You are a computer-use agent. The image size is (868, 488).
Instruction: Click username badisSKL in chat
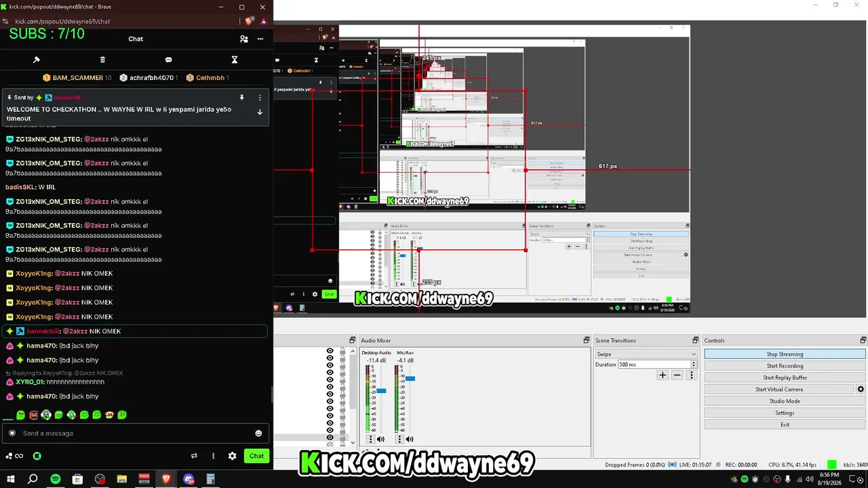click(20, 187)
